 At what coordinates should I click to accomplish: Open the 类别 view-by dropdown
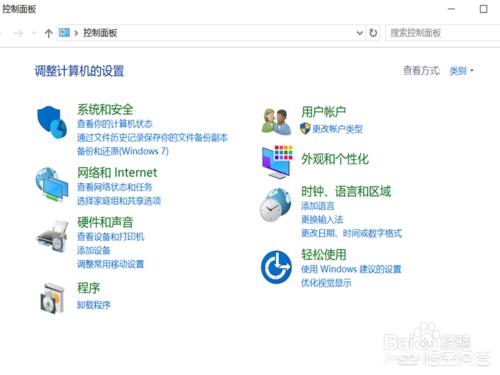[x=461, y=71]
